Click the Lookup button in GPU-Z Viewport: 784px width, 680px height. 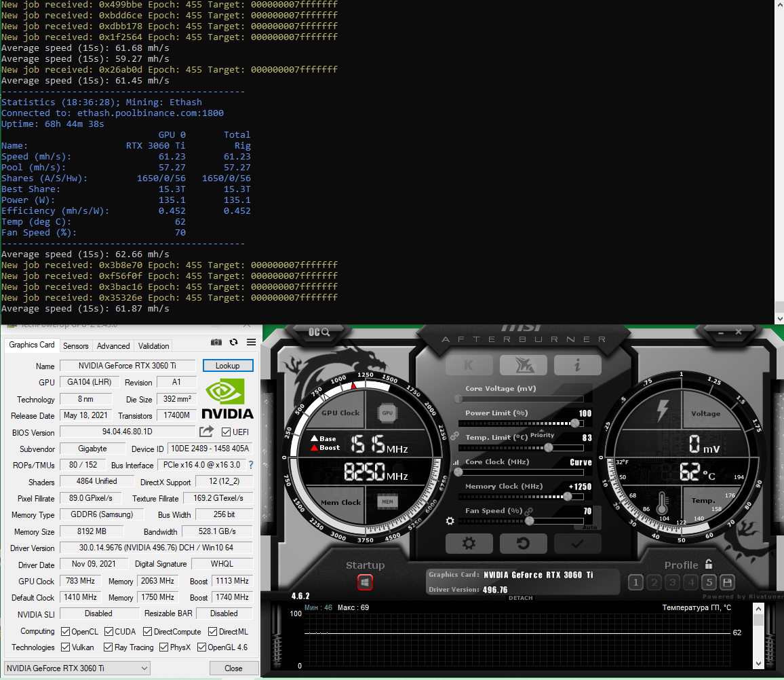pyautogui.click(x=227, y=366)
